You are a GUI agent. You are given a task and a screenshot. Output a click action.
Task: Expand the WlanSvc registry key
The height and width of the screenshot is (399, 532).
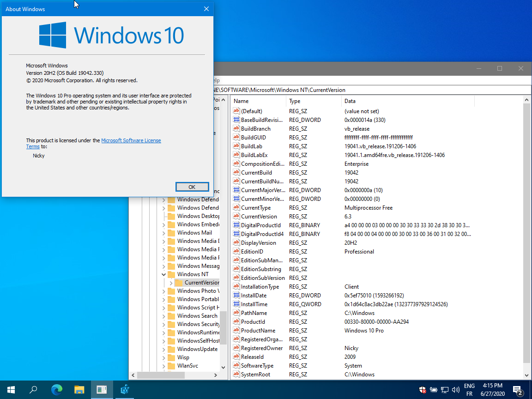(164, 366)
